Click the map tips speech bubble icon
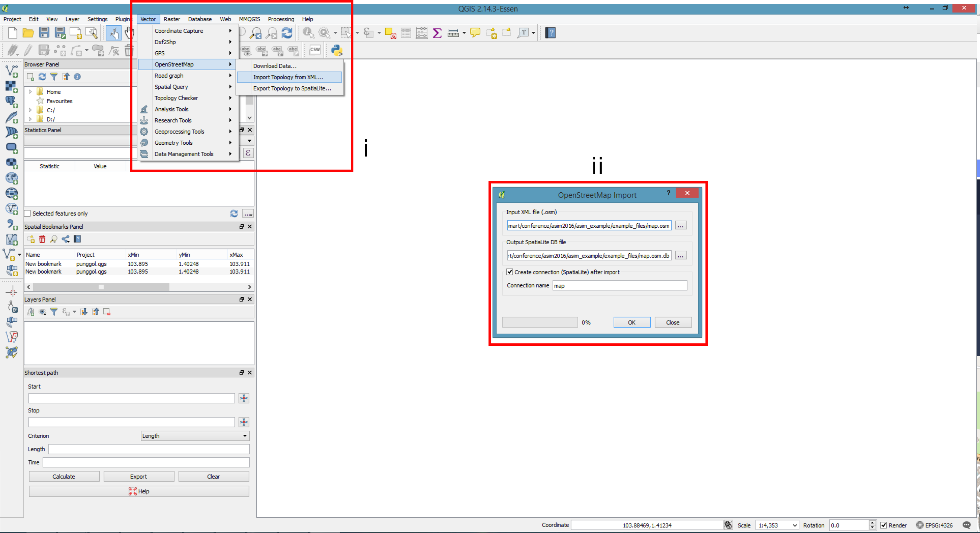 (x=475, y=33)
